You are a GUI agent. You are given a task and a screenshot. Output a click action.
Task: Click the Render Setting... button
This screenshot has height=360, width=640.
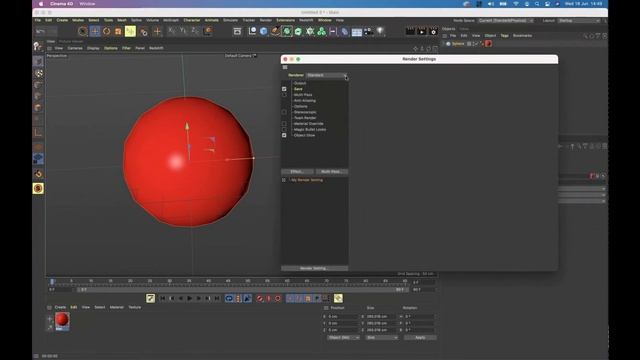click(x=315, y=268)
